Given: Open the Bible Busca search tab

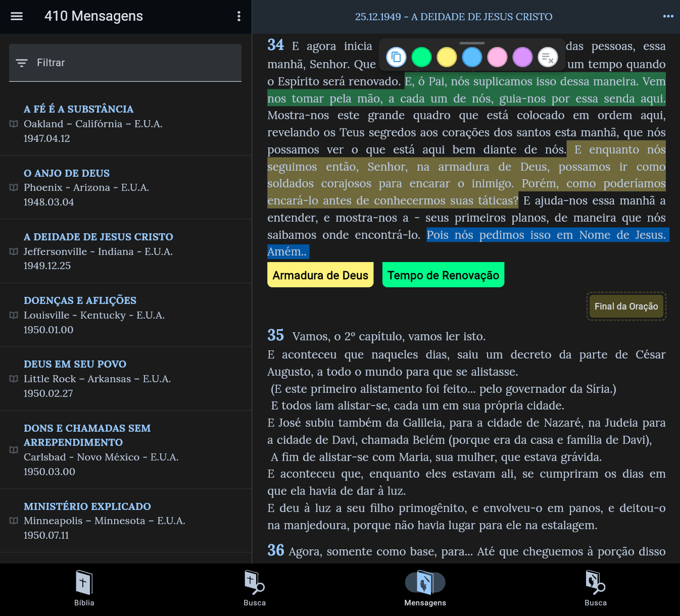Looking at the screenshot, I should click(x=254, y=588).
